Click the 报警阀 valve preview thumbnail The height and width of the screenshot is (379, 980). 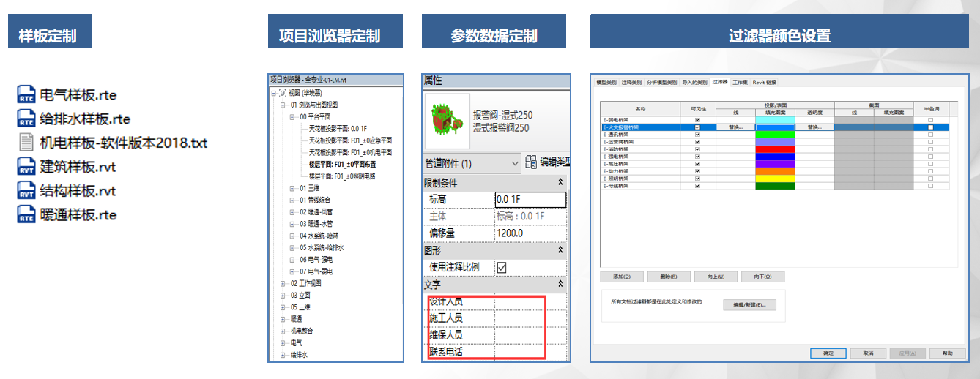coord(445,117)
